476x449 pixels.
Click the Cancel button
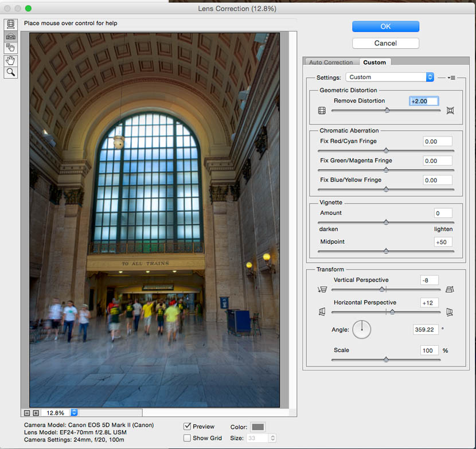385,43
